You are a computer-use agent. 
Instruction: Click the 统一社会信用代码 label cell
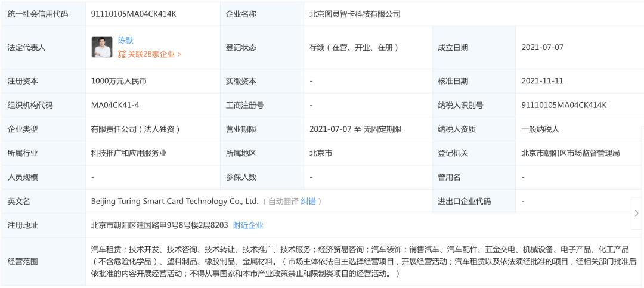(x=44, y=14)
